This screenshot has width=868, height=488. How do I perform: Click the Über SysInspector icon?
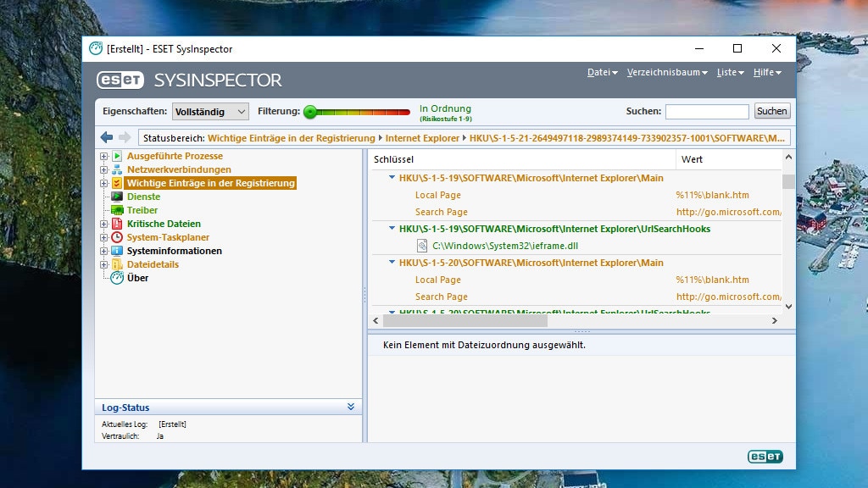117,278
